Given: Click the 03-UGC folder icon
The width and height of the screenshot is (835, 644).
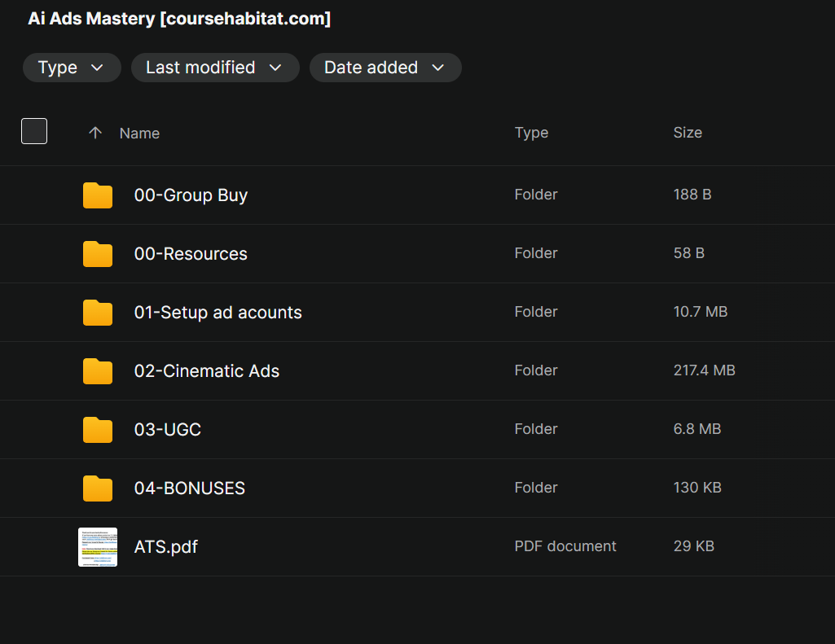Looking at the screenshot, I should pos(98,430).
